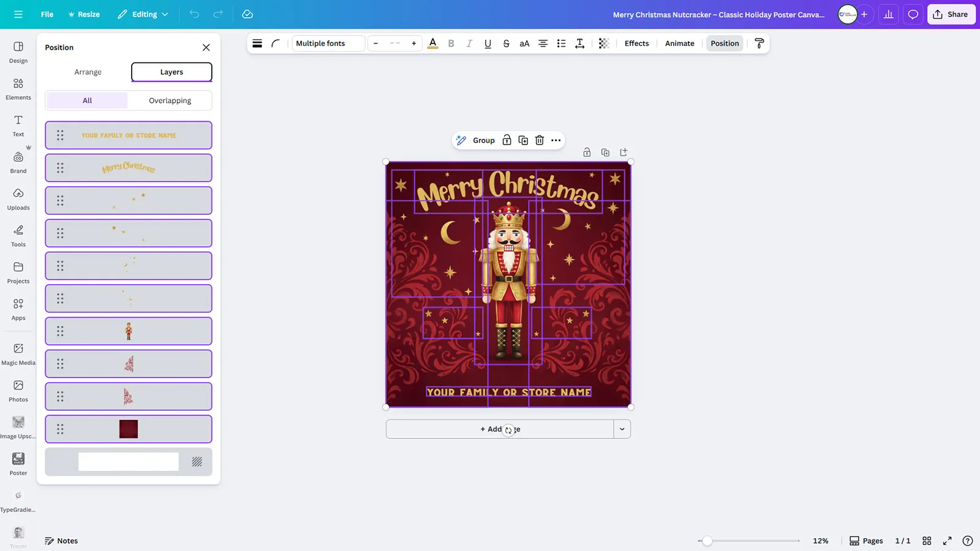Image resolution: width=980 pixels, height=551 pixels.
Task: Select the text color icon in the toolbar
Action: pos(433,43)
